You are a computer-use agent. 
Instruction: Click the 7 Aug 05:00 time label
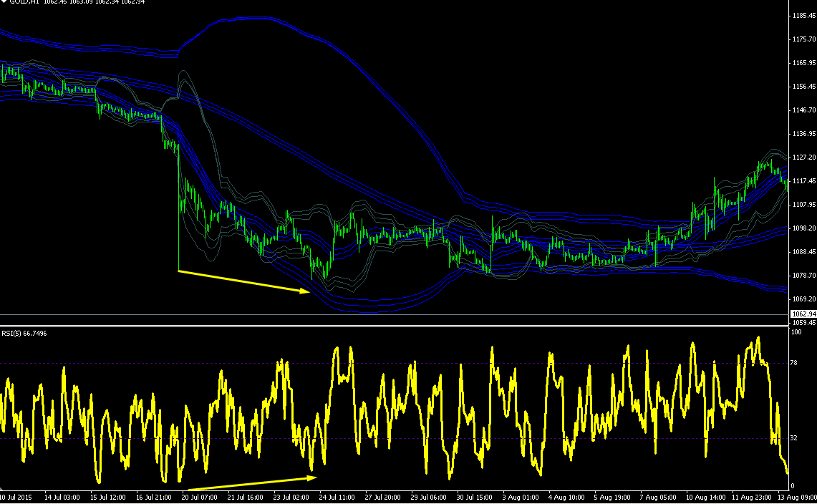coord(658,498)
